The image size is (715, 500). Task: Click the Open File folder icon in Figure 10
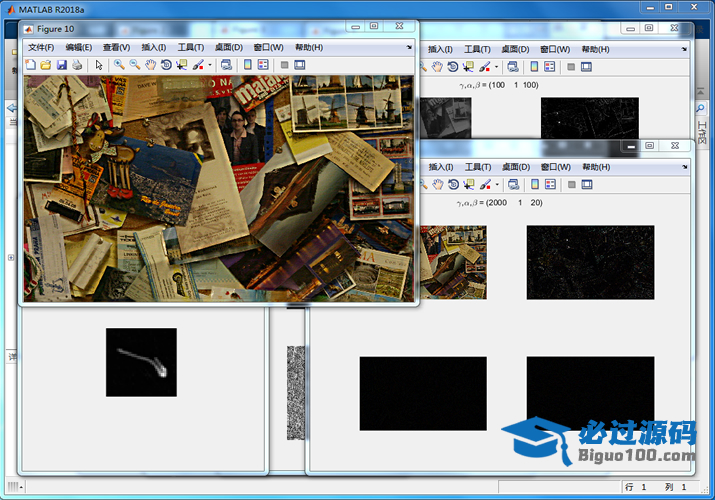[45, 65]
